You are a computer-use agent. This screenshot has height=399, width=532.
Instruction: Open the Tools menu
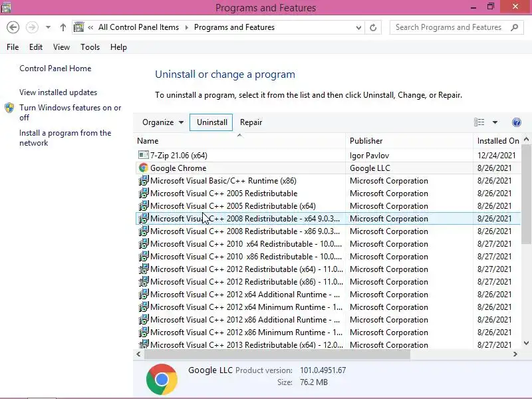[90, 47]
